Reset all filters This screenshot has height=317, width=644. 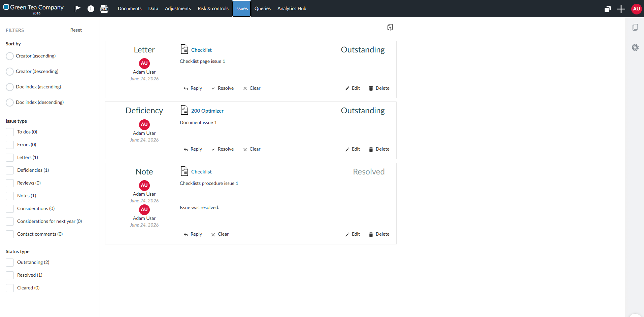pos(76,30)
